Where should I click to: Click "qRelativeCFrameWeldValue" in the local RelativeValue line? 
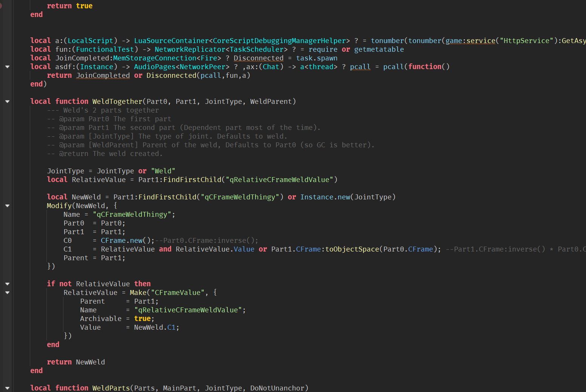coord(279,179)
